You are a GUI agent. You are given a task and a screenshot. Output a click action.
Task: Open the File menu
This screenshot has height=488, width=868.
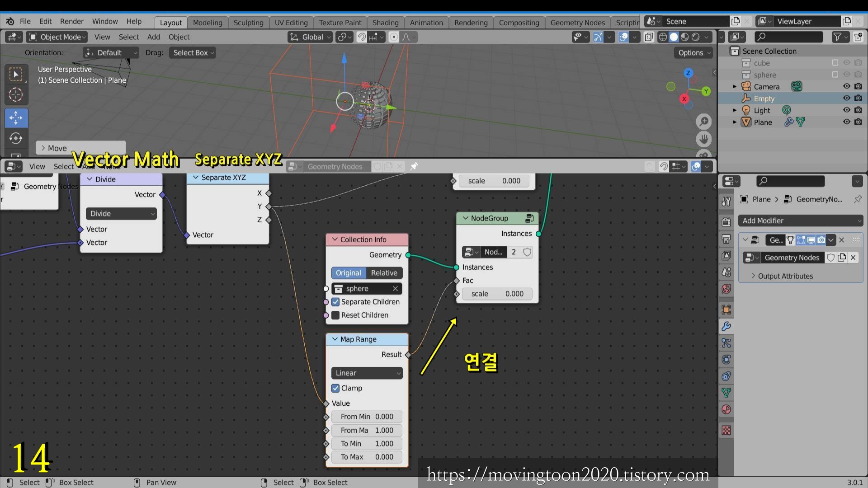point(25,21)
